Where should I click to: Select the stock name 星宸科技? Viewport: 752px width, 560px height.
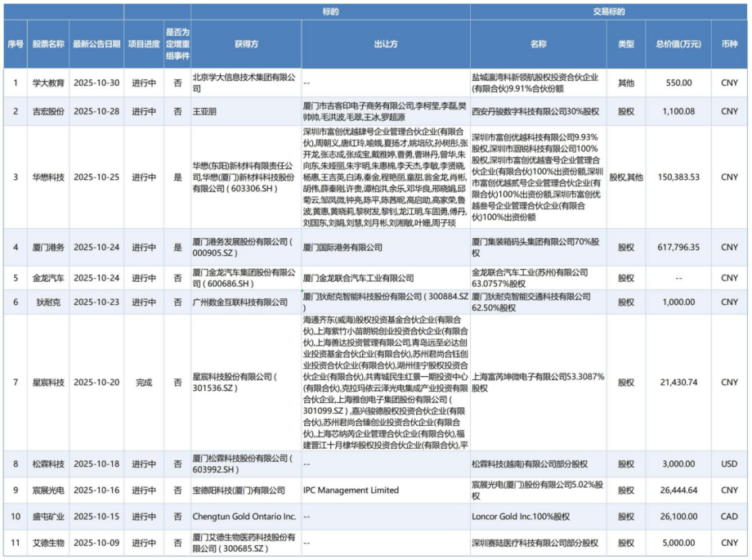coord(48,383)
